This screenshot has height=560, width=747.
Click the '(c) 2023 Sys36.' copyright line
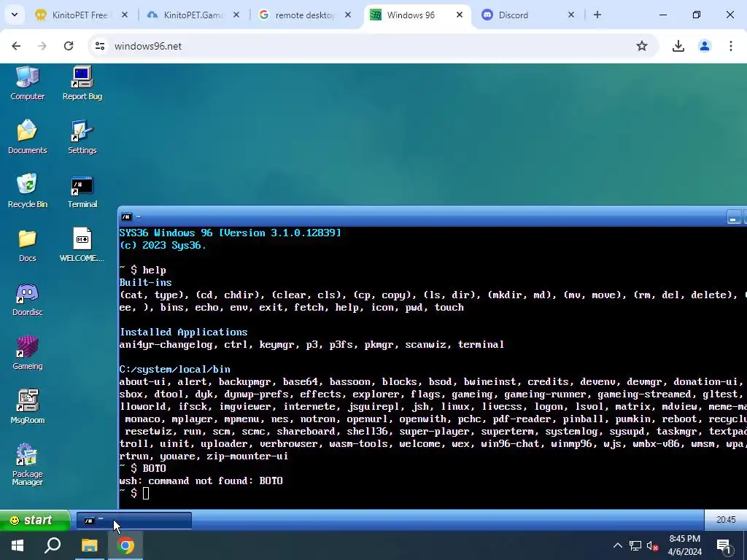coord(163,245)
